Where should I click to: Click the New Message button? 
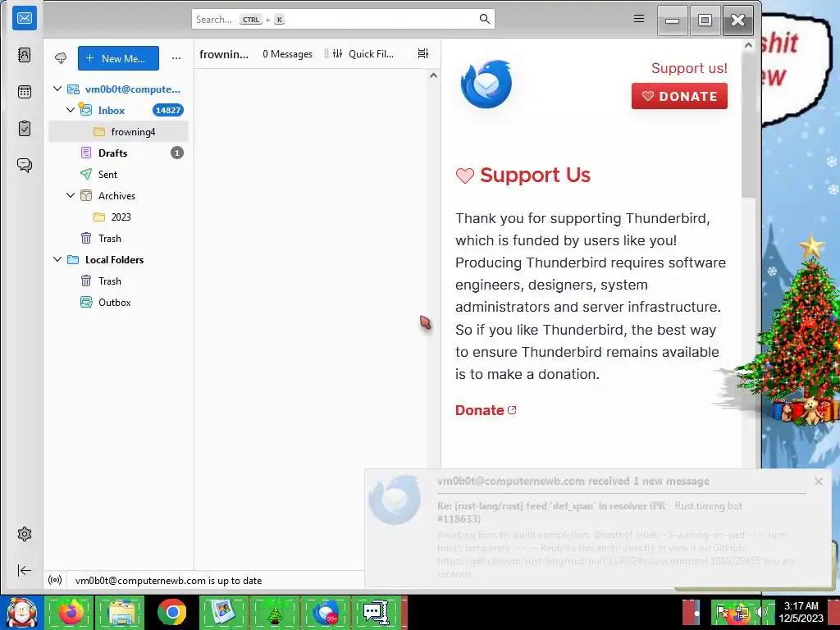point(118,58)
